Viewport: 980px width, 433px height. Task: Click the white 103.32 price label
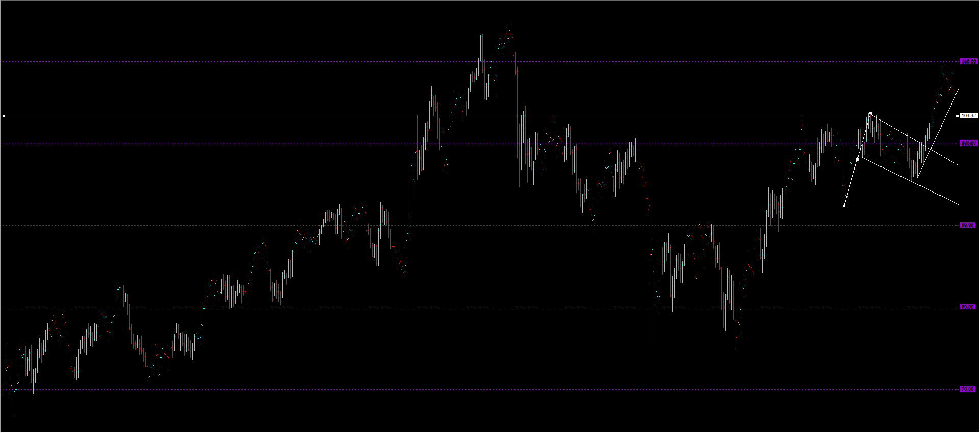[x=968, y=116]
